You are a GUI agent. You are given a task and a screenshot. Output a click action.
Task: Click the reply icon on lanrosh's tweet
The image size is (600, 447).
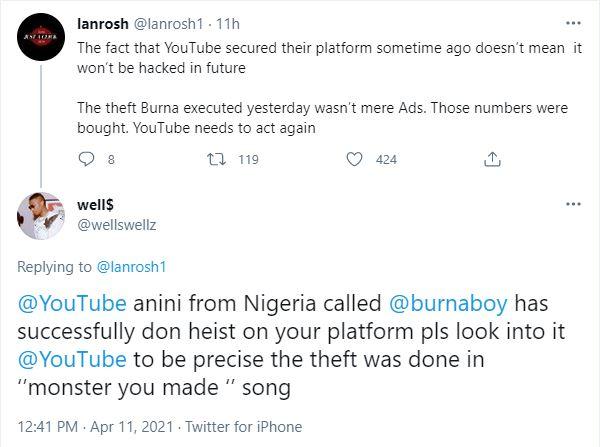tap(86, 159)
